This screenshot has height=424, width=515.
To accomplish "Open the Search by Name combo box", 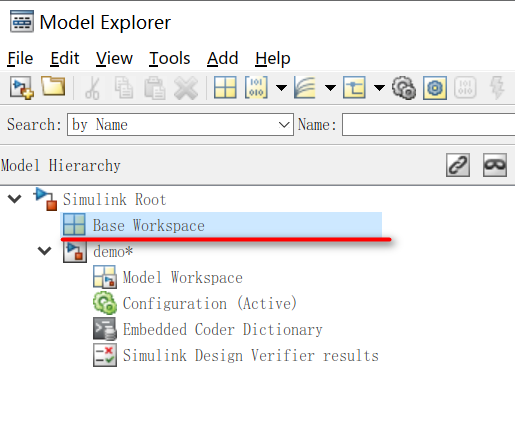I will pos(180,124).
